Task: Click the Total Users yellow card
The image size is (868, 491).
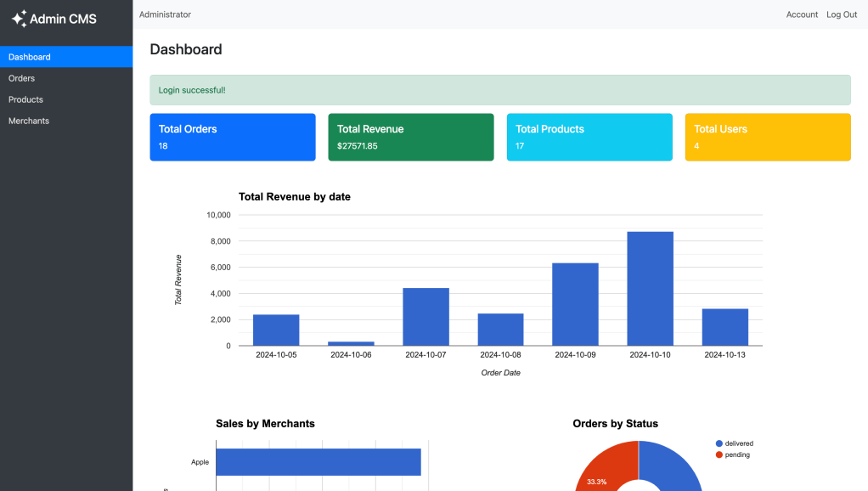Action: tap(768, 137)
